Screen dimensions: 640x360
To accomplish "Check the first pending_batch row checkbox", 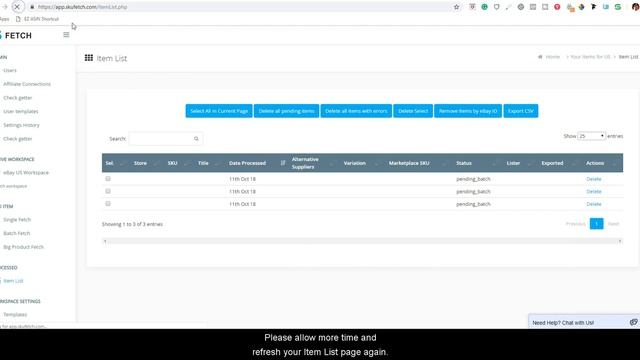I will click(x=108, y=179).
